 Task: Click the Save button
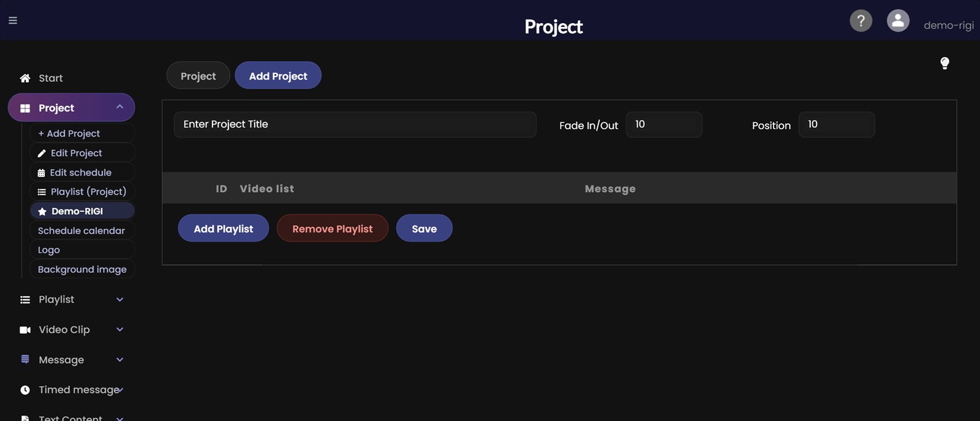pyautogui.click(x=424, y=228)
